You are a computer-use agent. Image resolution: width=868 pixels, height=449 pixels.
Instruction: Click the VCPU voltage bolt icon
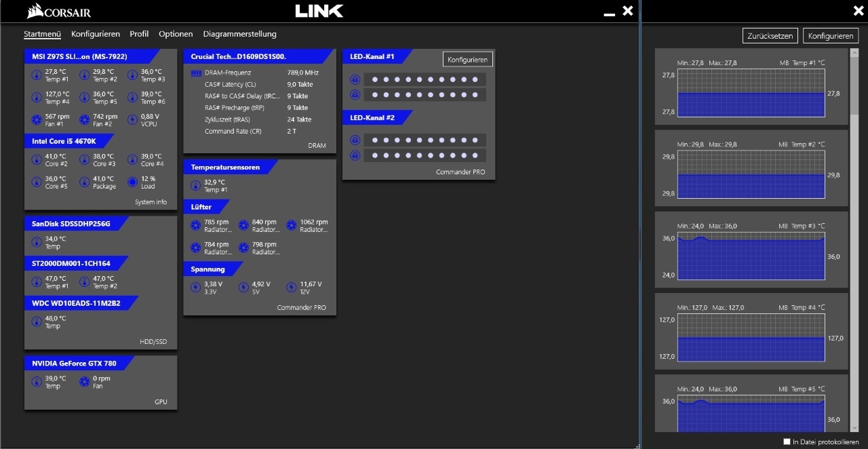coord(132,120)
